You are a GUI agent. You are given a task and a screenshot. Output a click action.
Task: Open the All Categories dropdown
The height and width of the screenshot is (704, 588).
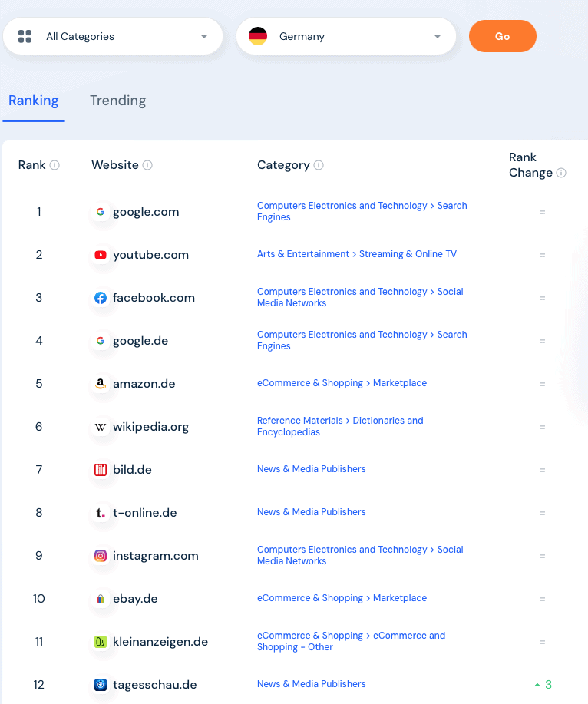click(113, 36)
